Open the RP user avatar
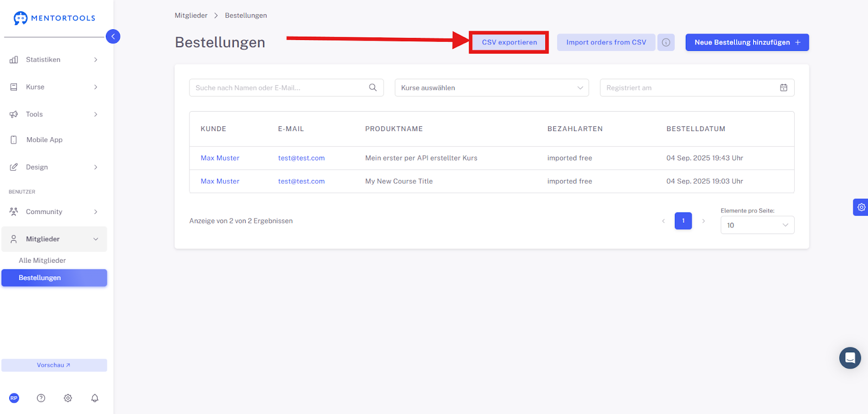This screenshot has width=868, height=414. [14, 398]
